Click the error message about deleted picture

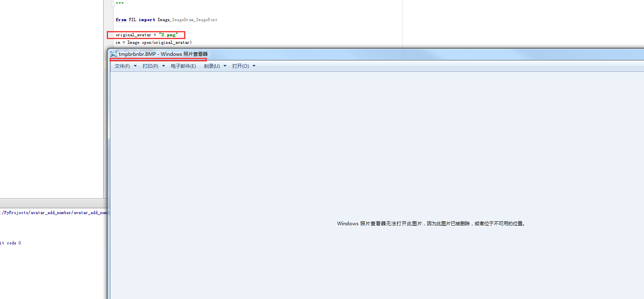(432, 224)
